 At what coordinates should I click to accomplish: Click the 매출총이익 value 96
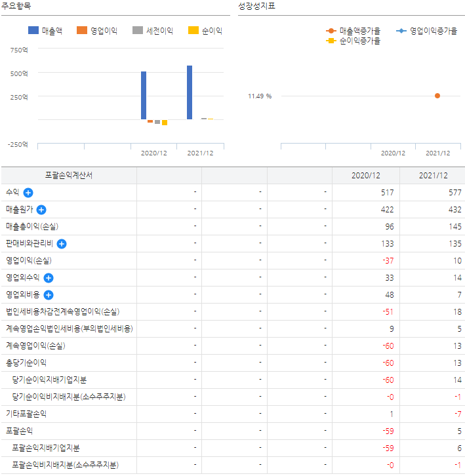click(390, 226)
